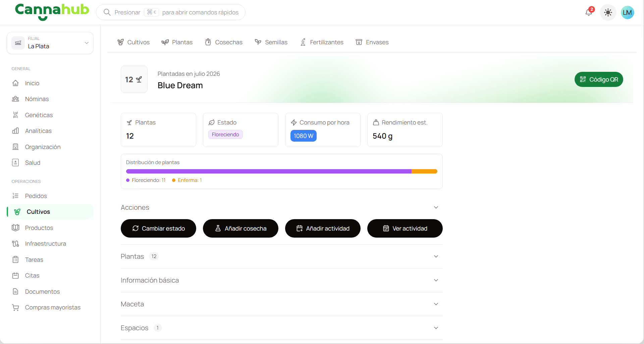Click the search magnifier icon
Screen dimensions: 644x344
(107, 12)
